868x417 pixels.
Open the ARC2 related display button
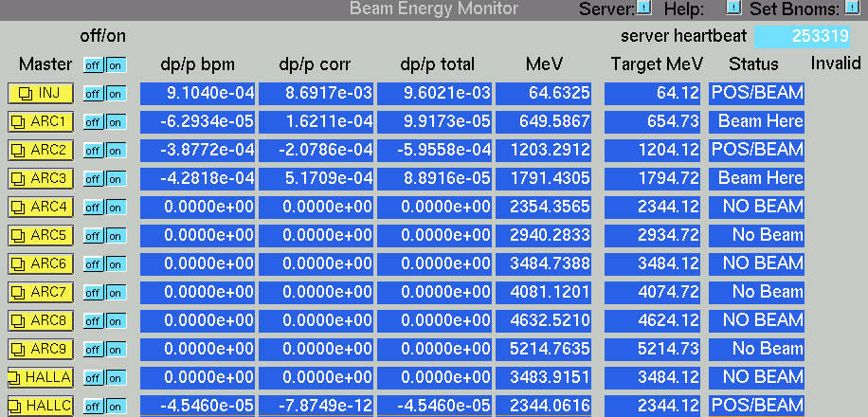41,150
